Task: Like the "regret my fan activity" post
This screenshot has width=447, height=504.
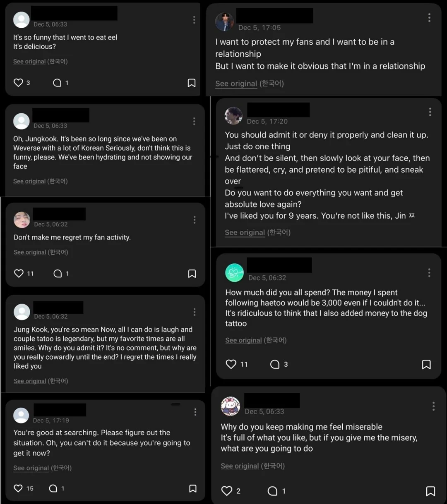Action: (x=19, y=273)
